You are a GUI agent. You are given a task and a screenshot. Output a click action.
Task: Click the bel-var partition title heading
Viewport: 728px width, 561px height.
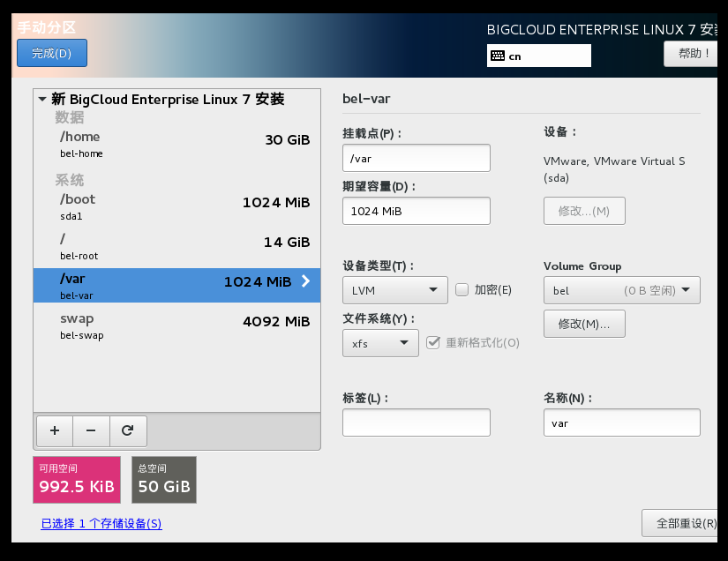click(366, 99)
